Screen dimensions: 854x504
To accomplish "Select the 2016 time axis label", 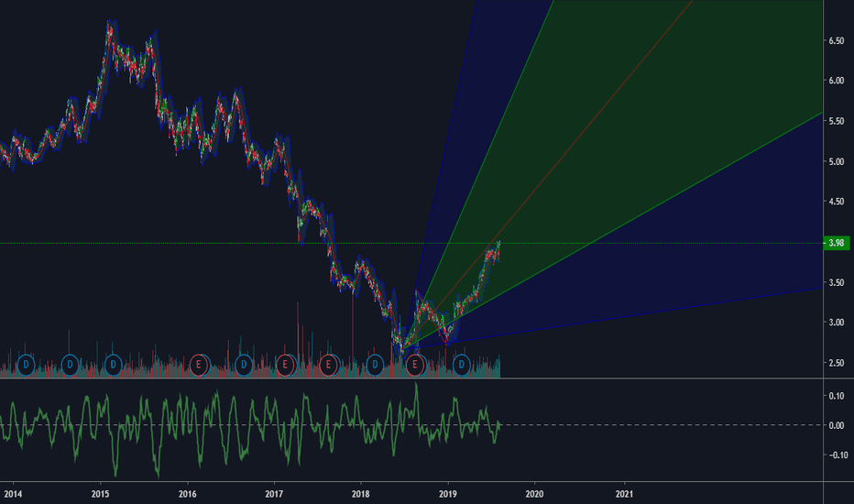I will tap(187, 494).
